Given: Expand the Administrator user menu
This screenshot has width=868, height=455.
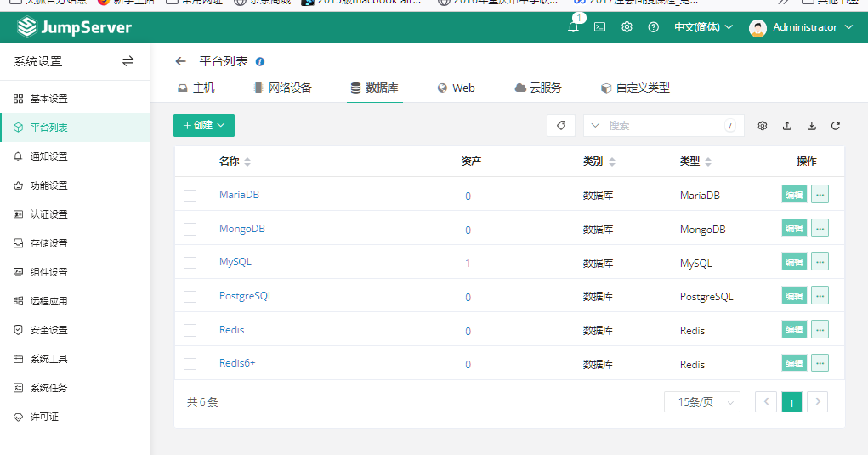Looking at the screenshot, I should click(813, 27).
